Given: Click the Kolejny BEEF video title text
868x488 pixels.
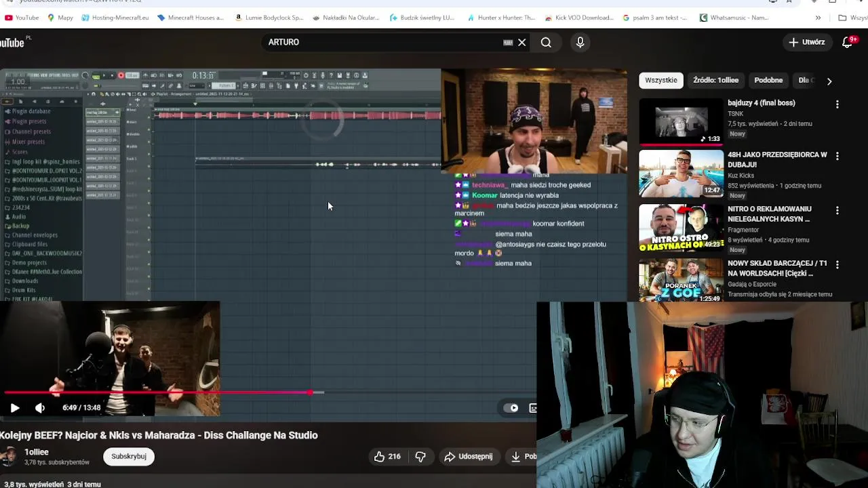Looking at the screenshot, I should click(x=159, y=435).
